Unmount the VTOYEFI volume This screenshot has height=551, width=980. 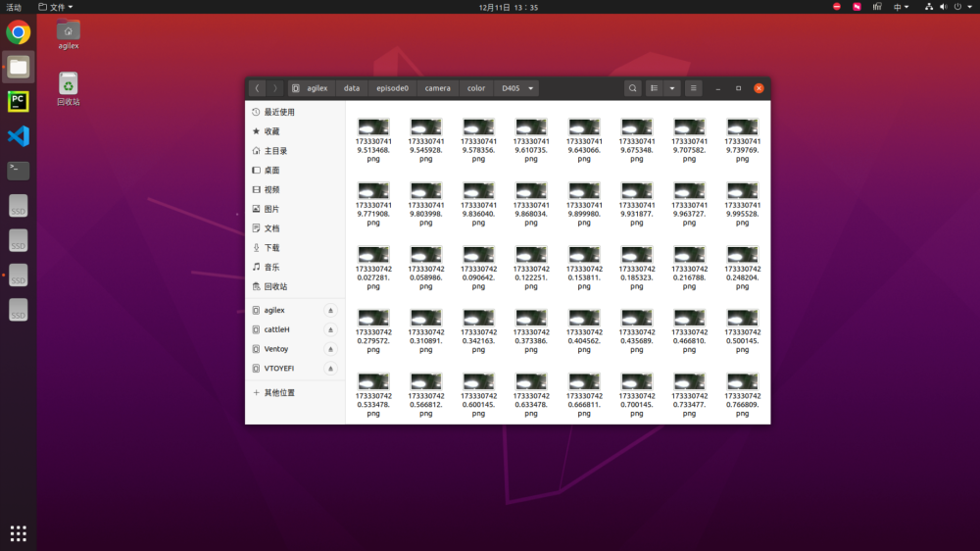[330, 369]
